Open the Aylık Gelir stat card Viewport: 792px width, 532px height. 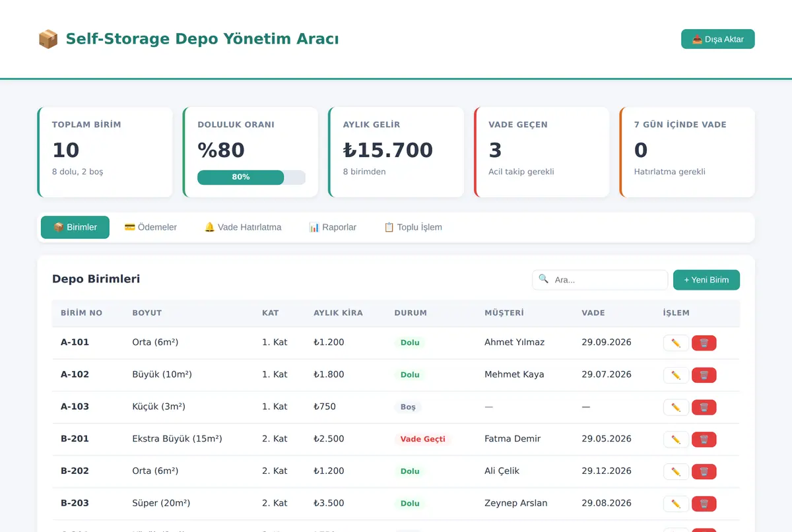click(x=396, y=152)
